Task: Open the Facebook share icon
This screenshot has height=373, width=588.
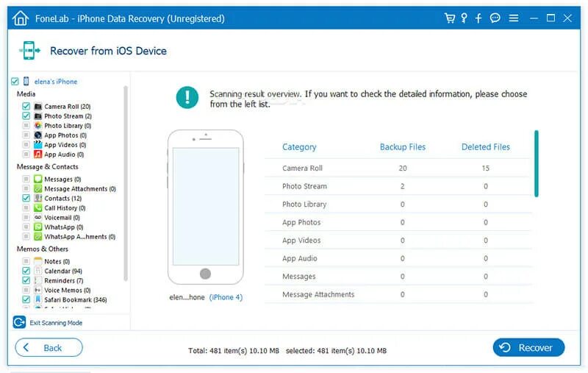Action: [478, 18]
